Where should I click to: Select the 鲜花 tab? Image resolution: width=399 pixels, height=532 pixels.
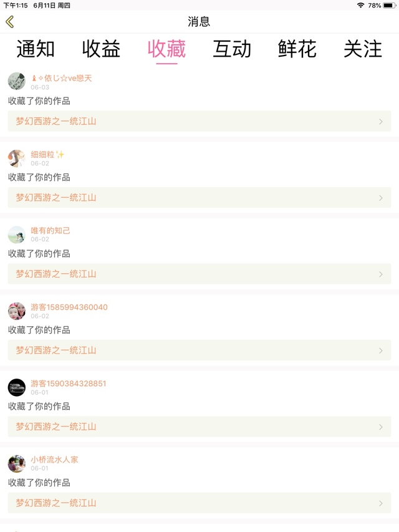[297, 49]
